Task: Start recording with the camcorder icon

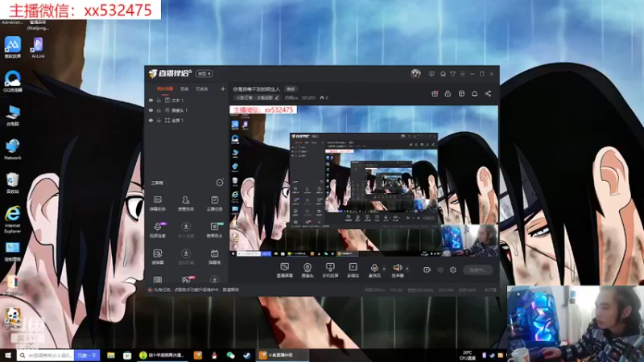Action: [x=427, y=269]
